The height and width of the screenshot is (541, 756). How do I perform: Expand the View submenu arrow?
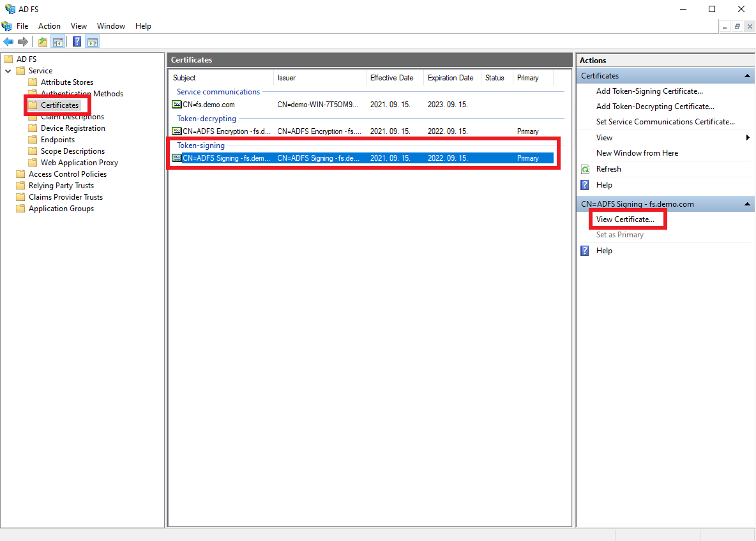[x=748, y=138]
